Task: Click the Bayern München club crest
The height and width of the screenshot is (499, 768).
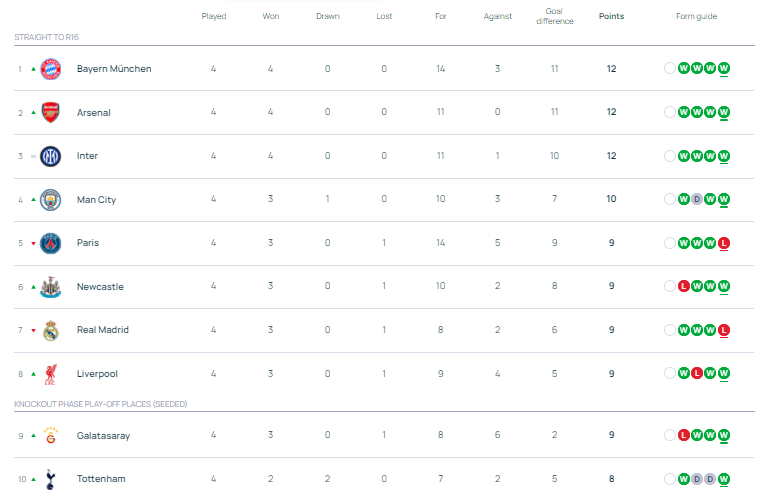Action: click(51, 69)
